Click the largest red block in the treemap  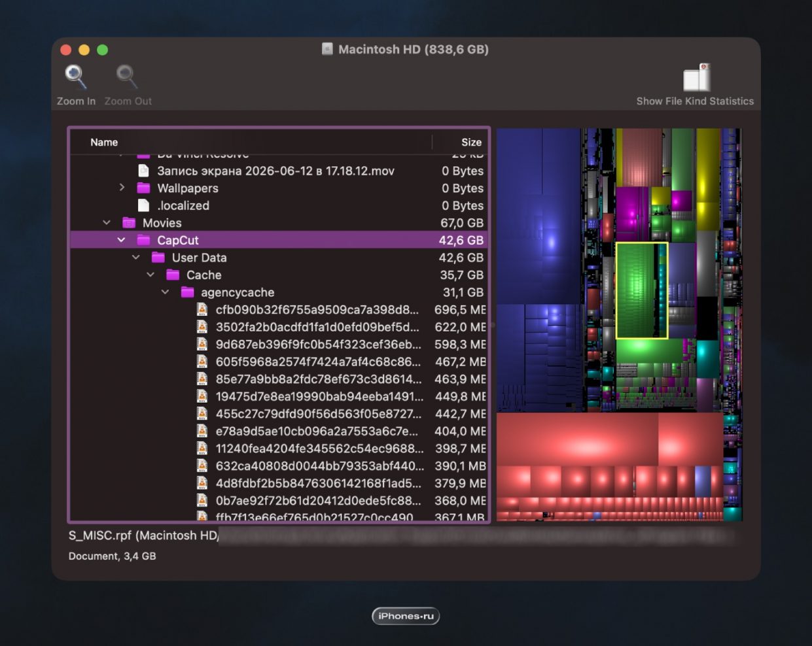tap(578, 439)
